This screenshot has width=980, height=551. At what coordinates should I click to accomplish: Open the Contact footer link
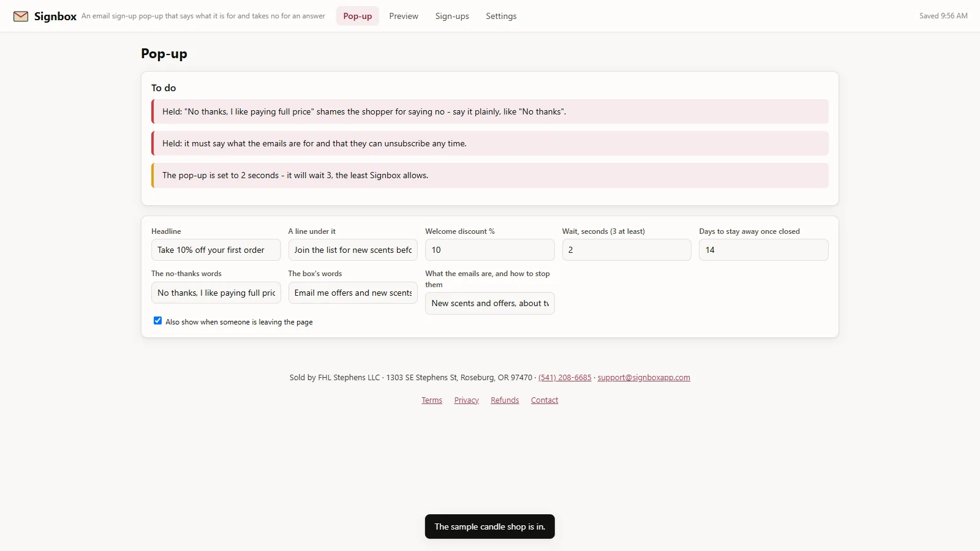point(545,400)
